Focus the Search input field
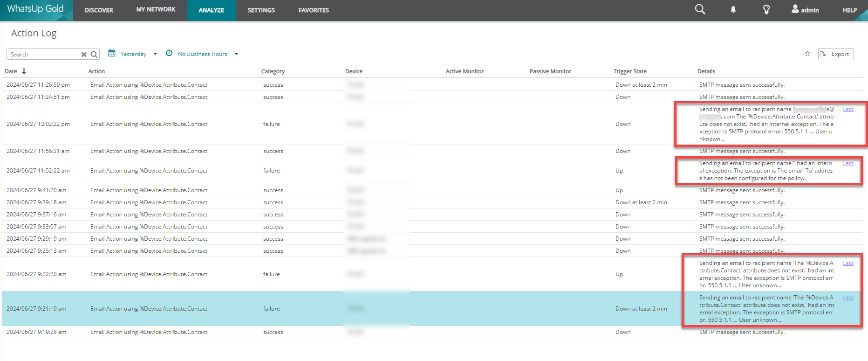The height and width of the screenshot is (361, 868). pyautogui.click(x=44, y=55)
